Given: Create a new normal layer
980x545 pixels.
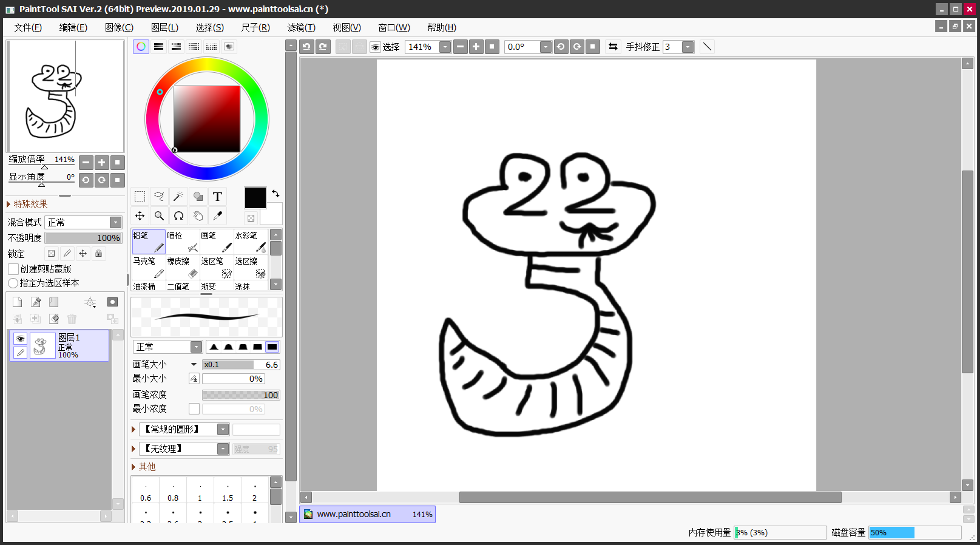Looking at the screenshot, I should pyautogui.click(x=17, y=302).
